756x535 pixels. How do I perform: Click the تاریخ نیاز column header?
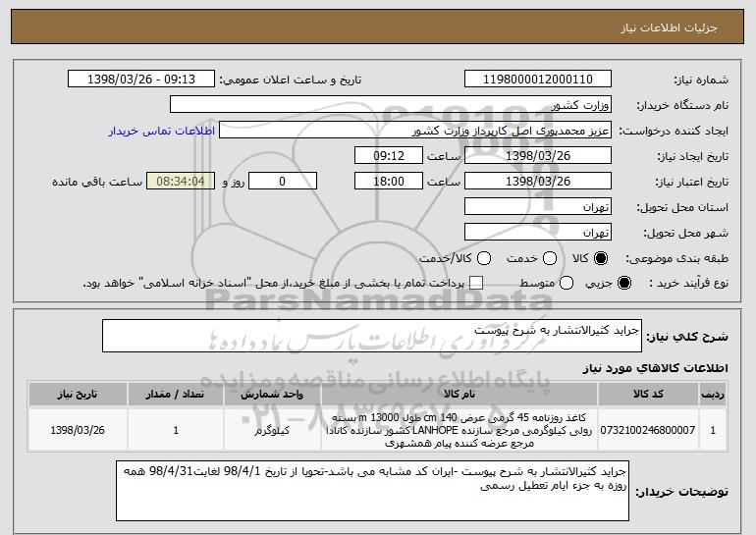[78, 395]
